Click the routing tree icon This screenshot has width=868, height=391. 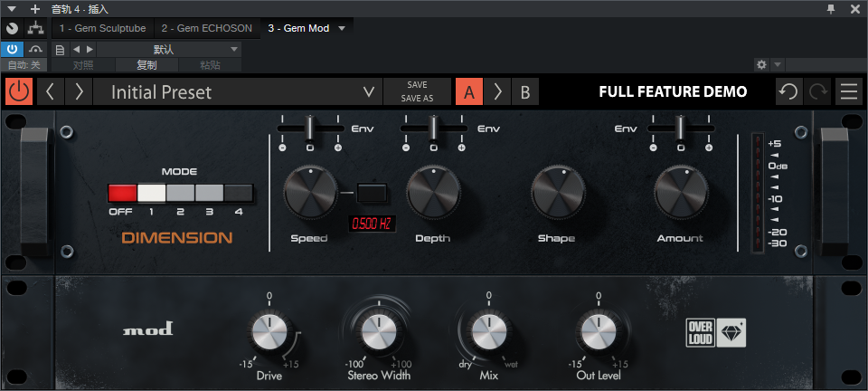click(35, 28)
